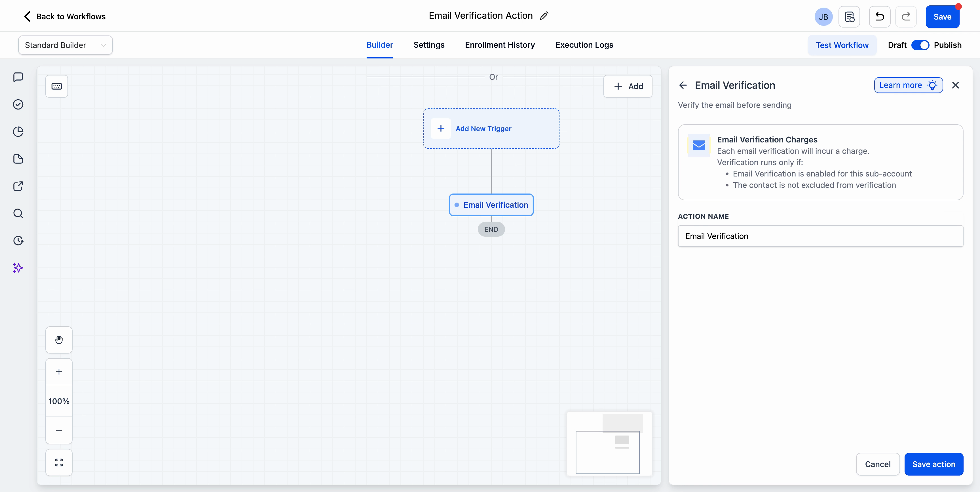
Task: Open history via clock icon in sidebar
Action: click(x=18, y=241)
